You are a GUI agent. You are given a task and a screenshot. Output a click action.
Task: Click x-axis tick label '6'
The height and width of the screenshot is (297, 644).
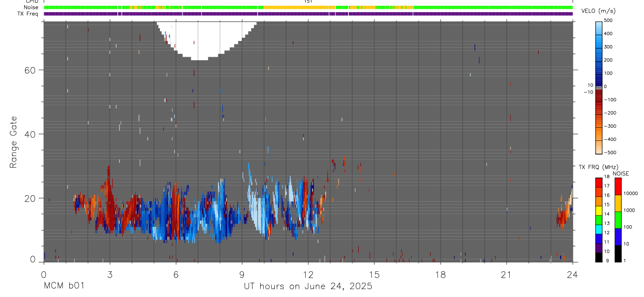pos(176,274)
